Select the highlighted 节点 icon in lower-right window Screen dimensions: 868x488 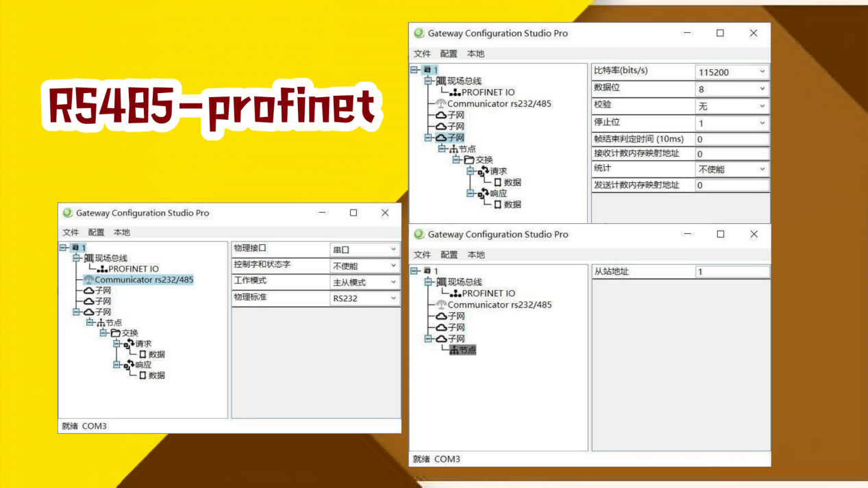coord(454,350)
